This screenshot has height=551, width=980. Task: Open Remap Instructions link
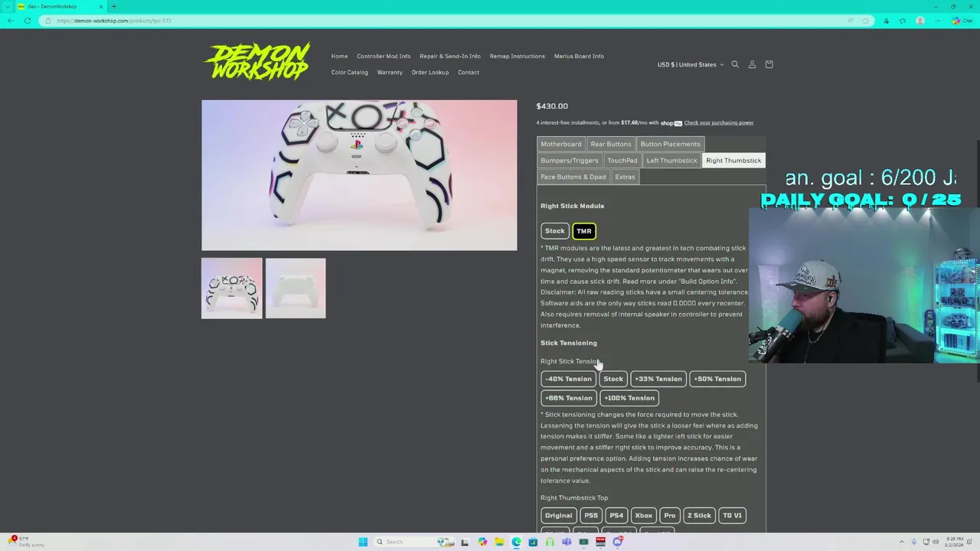(518, 56)
